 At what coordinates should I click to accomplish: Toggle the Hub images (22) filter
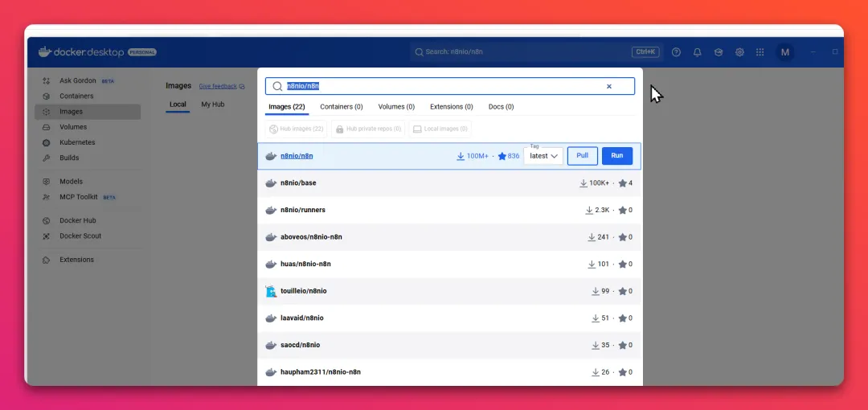click(296, 129)
